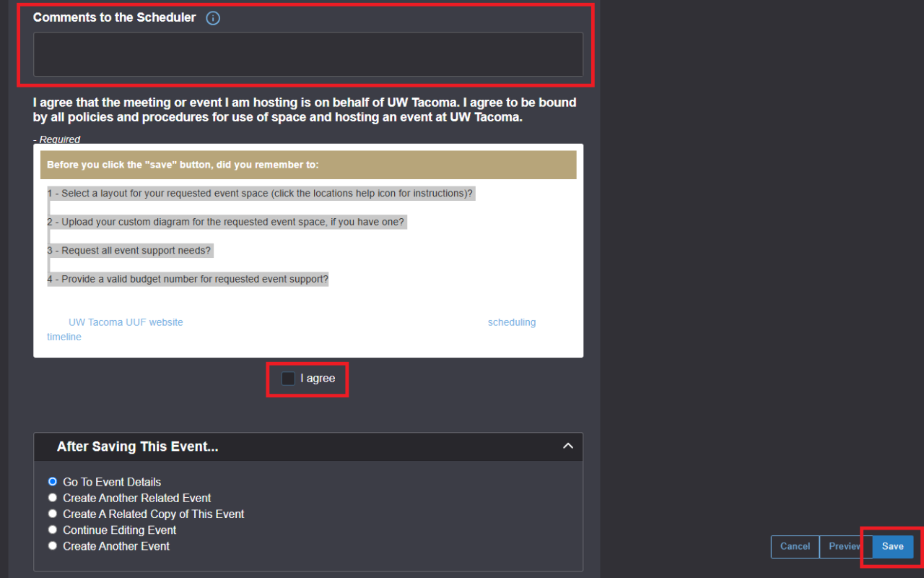Choose the Create Another Event radio option

point(53,546)
